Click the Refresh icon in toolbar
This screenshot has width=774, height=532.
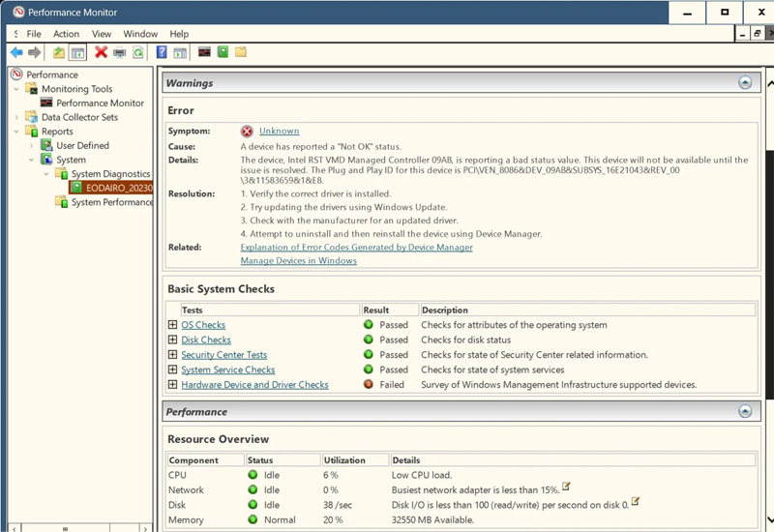click(x=138, y=52)
